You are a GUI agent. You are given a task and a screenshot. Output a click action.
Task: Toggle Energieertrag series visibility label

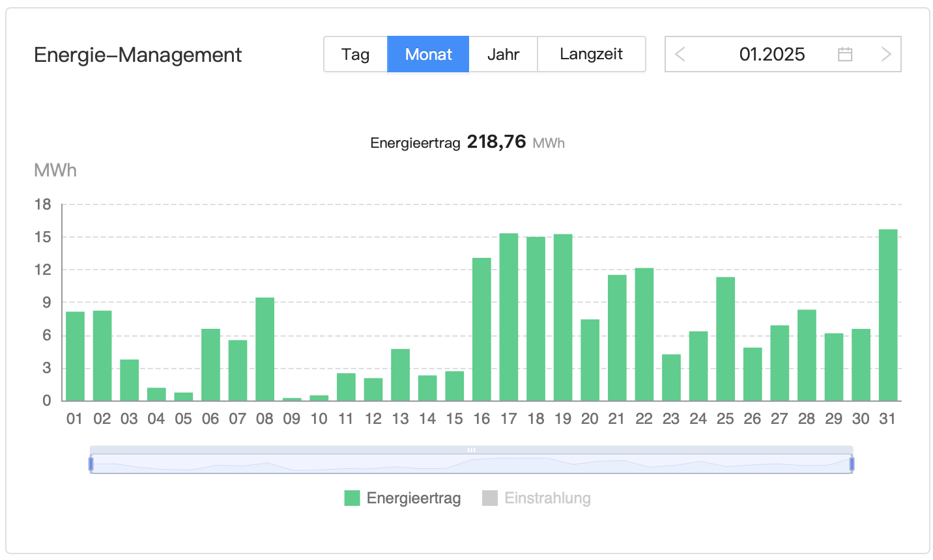point(414,498)
